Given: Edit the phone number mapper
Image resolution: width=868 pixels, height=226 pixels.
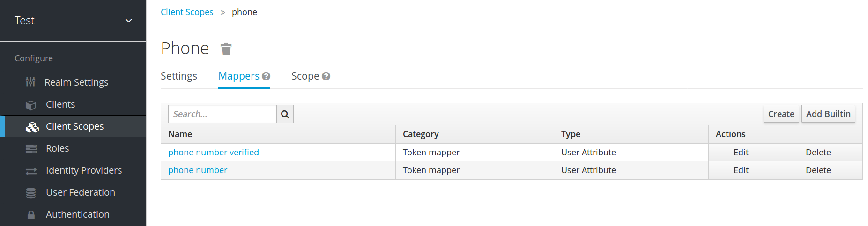Looking at the screenshot, I should tap(741, 170).
